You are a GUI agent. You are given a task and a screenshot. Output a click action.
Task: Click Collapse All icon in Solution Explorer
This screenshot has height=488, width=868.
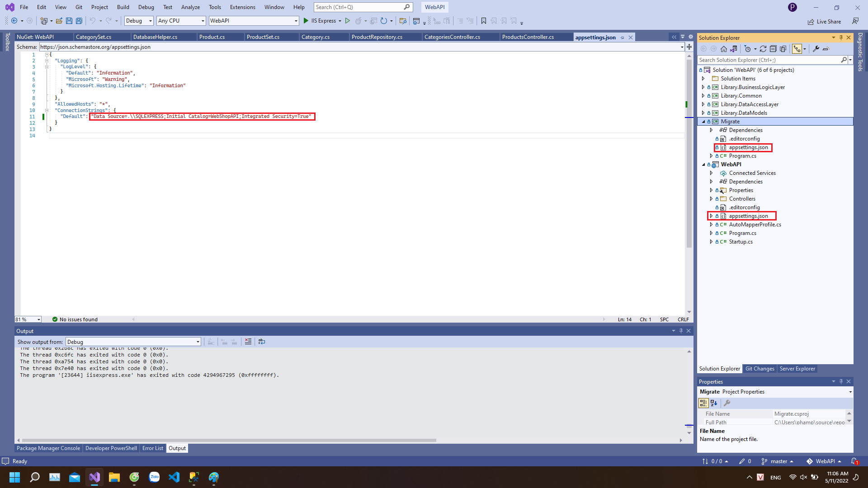(x=773, y=49)
